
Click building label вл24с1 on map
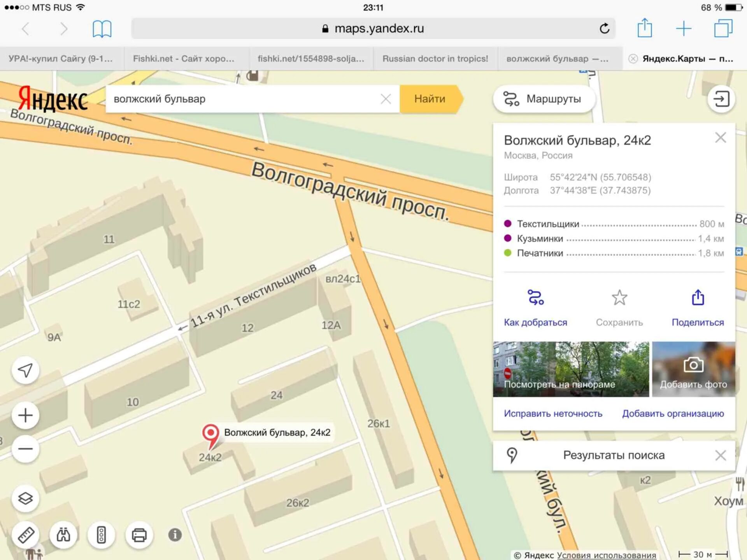point(343,279)
